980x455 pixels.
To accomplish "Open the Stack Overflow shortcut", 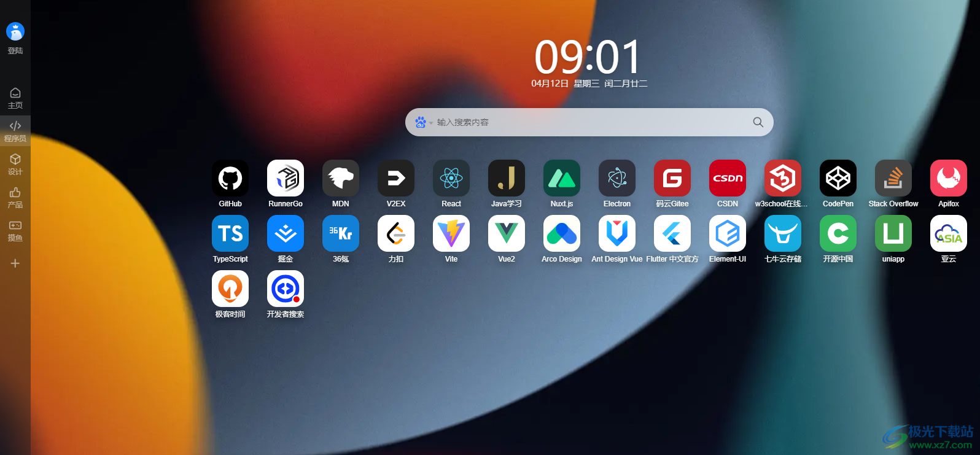I will tap(893, 178).
